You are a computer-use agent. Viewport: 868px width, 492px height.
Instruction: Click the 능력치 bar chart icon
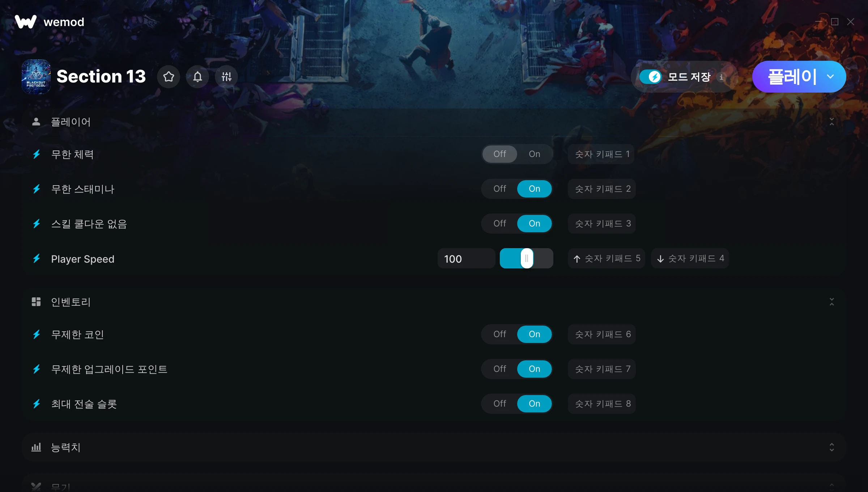click(x=36, y=447)
